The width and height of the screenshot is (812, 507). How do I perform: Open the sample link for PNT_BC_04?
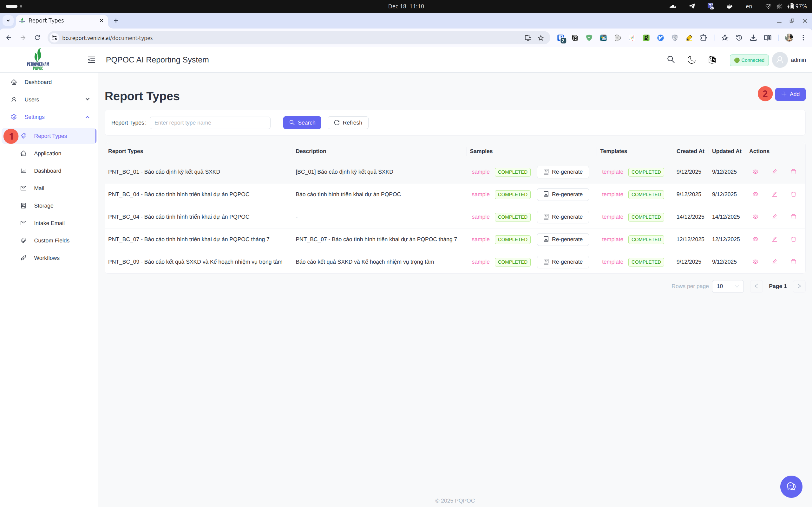click(x=480, y=194)
